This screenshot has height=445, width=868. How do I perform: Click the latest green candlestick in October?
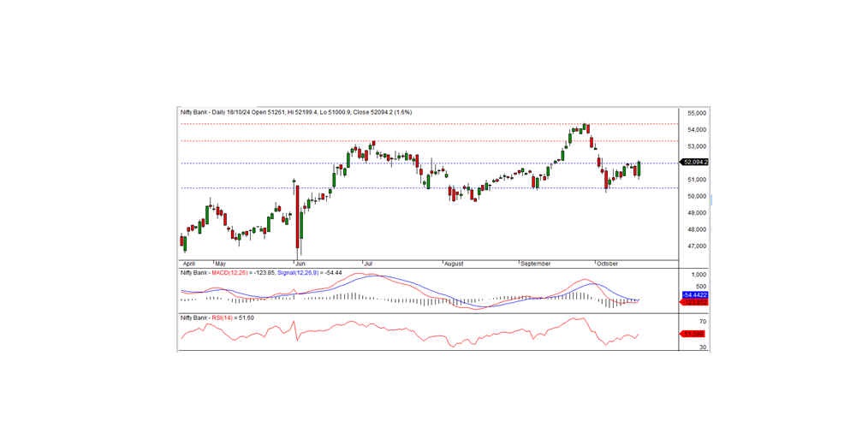click(639, 170)
